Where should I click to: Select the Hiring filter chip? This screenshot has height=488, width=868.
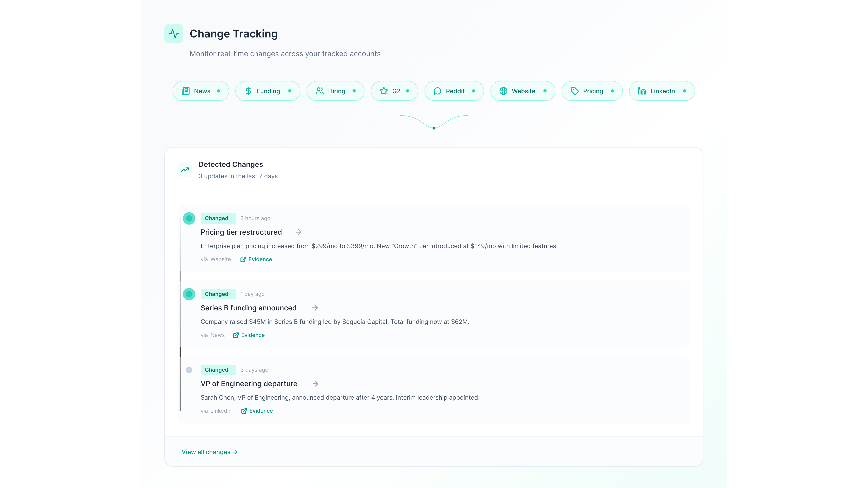pos(335,91)
